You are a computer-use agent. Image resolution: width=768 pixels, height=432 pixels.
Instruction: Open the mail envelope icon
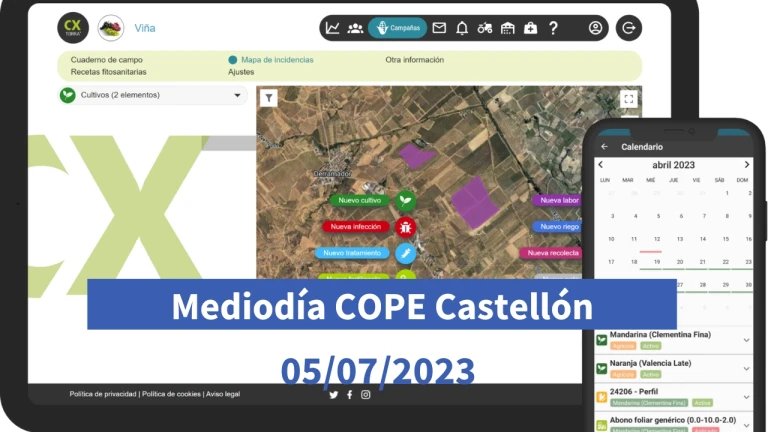439,28
